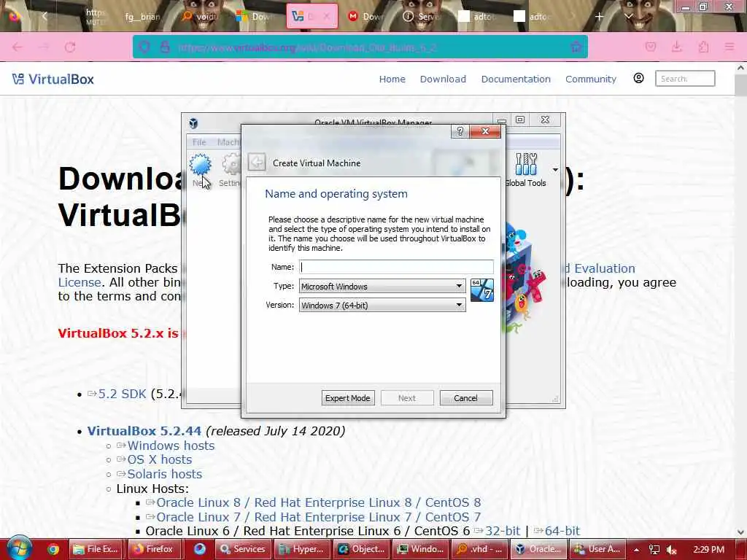Viewport: 747px width, 560px height.
Task: Open the Community nav link
Action: (591, 79)
